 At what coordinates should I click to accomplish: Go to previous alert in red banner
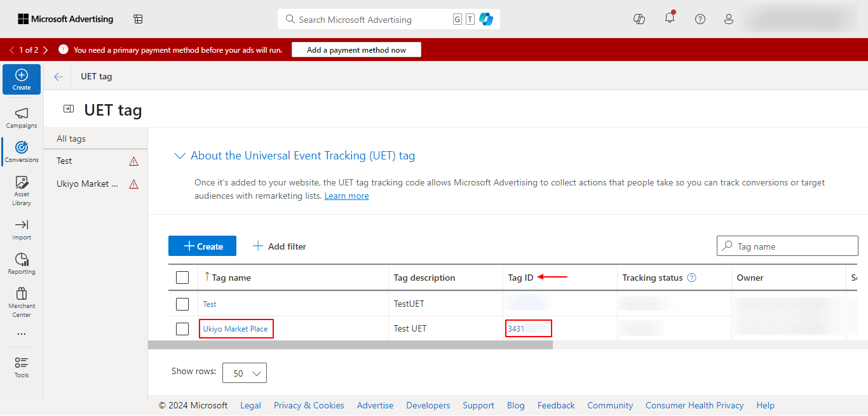pyautogui.click(x=12, y=50)
